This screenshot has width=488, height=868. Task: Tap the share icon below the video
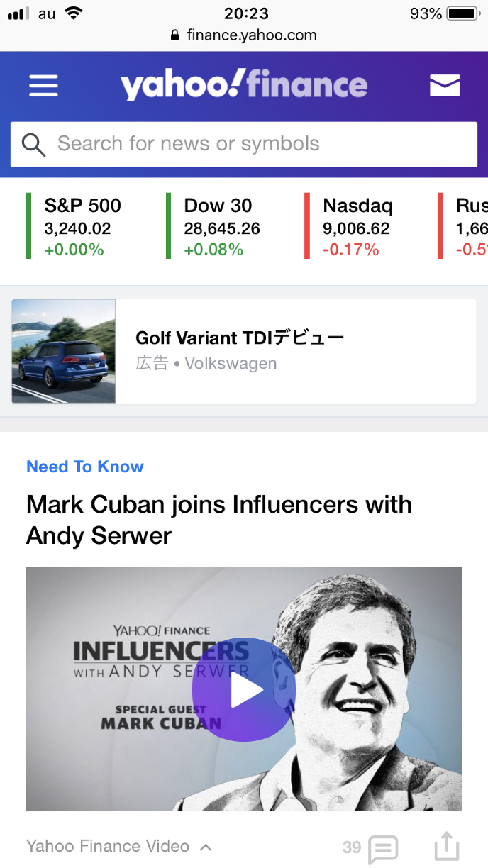tap(447, 847)
